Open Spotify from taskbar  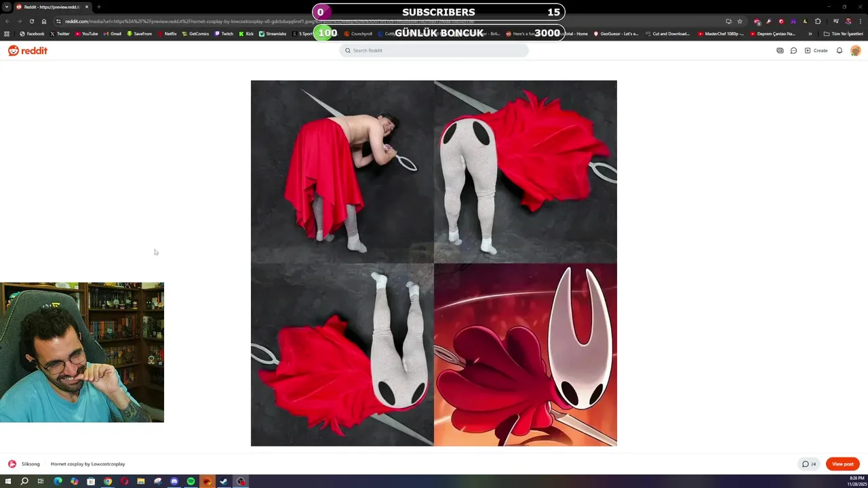point(191,481)
